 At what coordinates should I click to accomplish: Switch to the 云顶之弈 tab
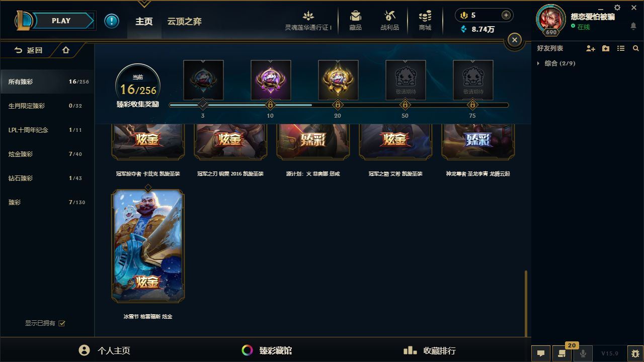184,21
